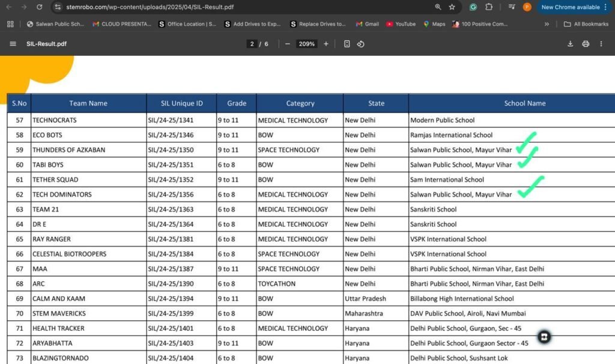
Task: Select the Team Name column header
Action: [88, 103]
